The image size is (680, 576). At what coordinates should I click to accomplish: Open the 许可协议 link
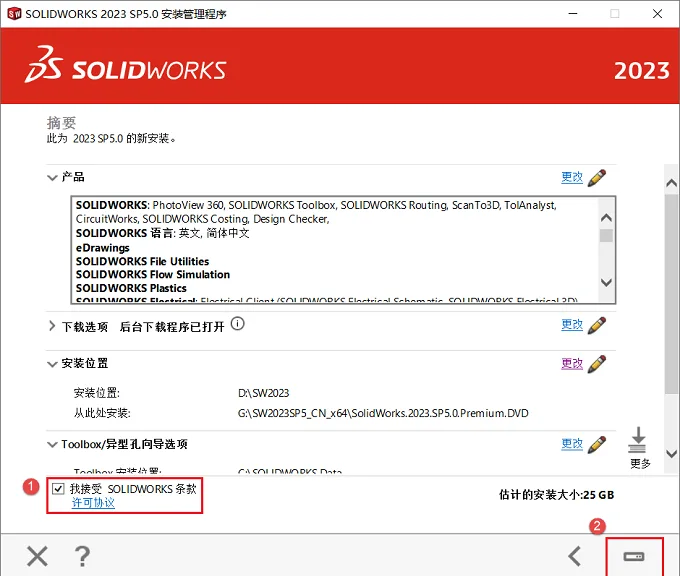[x=93, y=503]
